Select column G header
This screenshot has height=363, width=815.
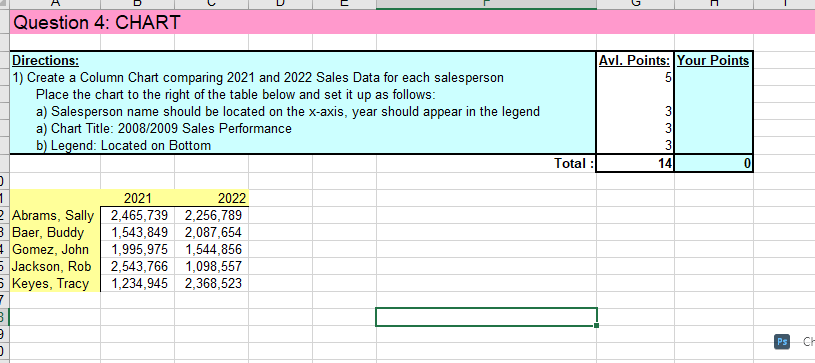[635, 4]
